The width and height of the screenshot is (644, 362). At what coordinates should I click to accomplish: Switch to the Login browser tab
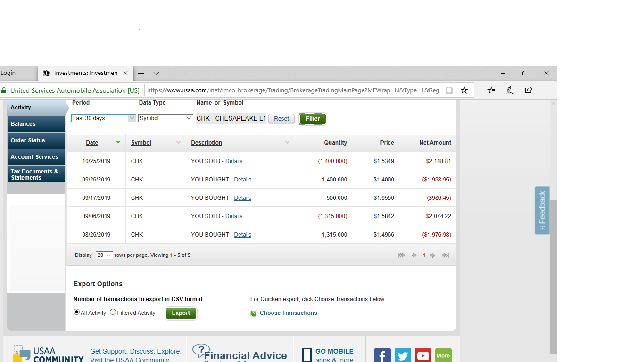coord(18,73)
